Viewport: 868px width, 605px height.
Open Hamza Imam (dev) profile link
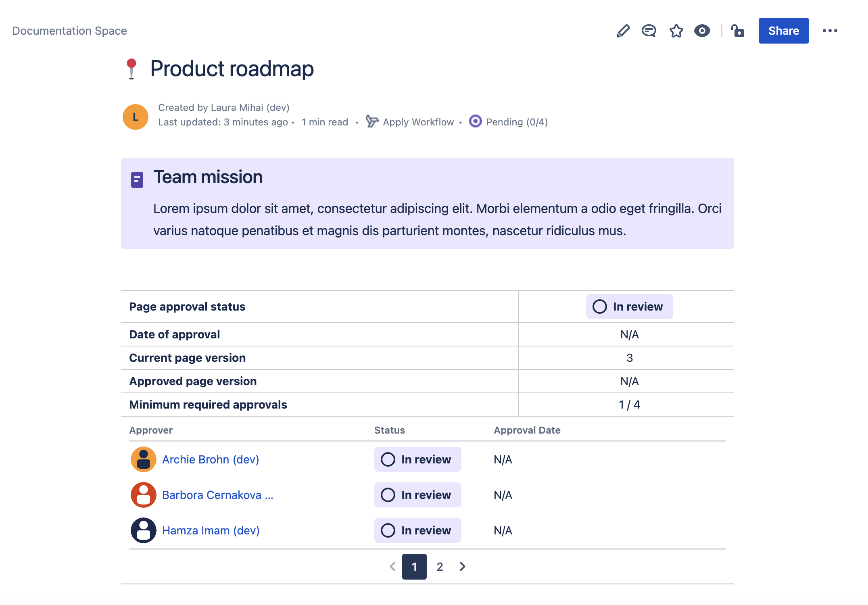[211, 530]
